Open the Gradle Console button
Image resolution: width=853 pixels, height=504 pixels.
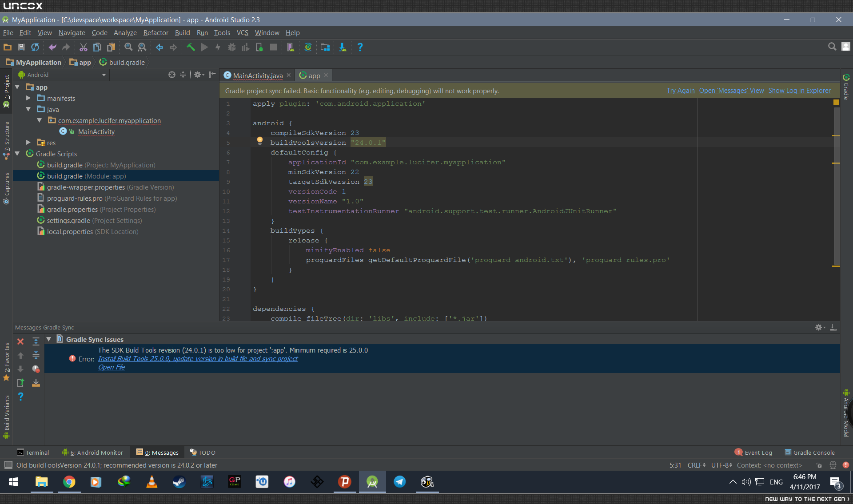(x=810, y=452)
